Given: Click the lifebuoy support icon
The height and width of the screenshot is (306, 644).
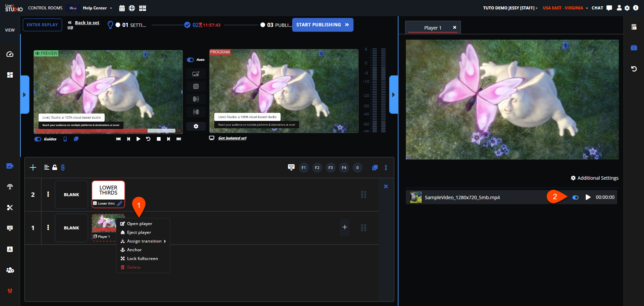Looking at the screenshot, I should (x=132, y=8).
